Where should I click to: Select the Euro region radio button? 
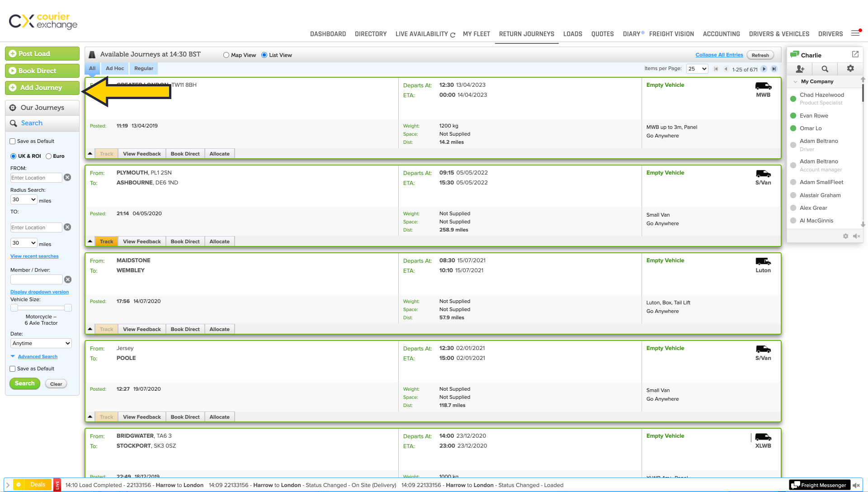coord(48,156)
